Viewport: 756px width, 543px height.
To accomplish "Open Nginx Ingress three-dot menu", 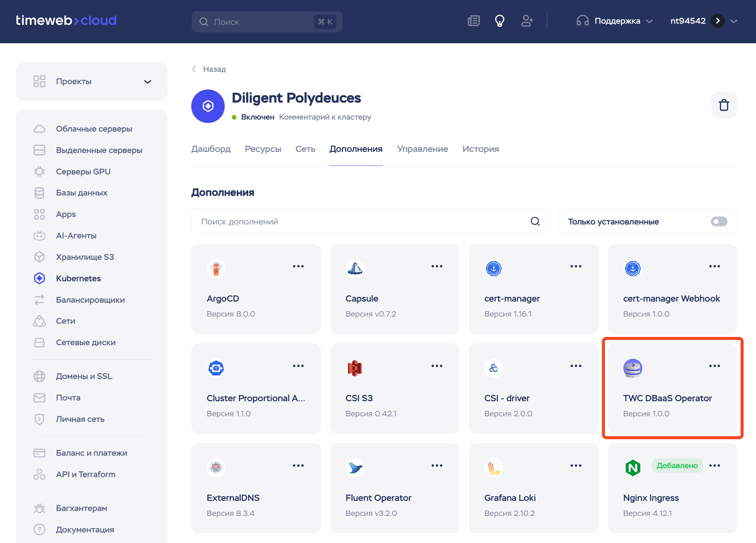I will [x=714, y=466].
